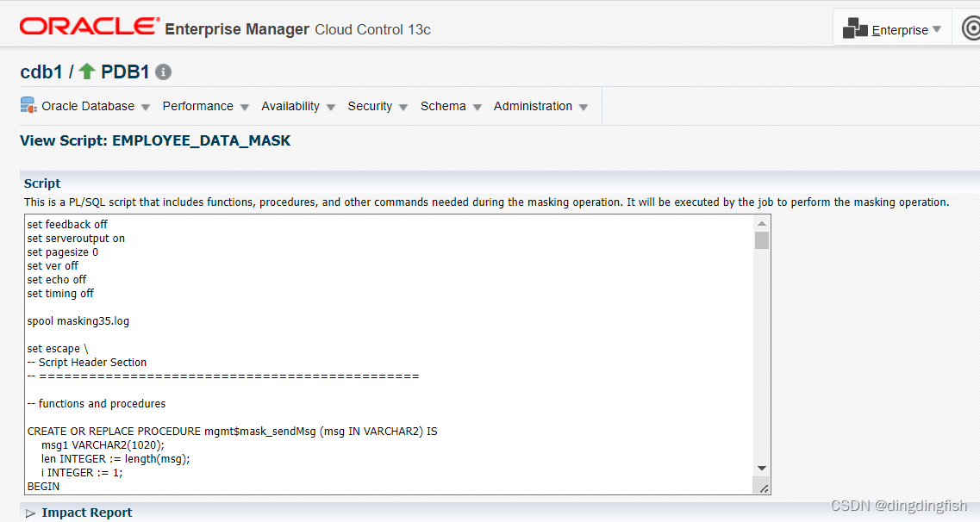Click the 'set pagesize 0' line
Image resolution: width=980 pixels, height=522 pixels.
coord(63,252)
